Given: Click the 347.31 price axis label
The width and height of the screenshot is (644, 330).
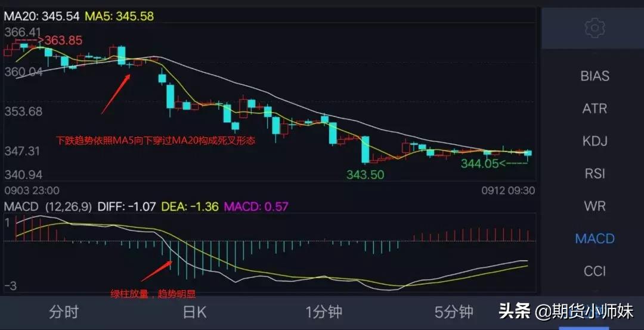Looking at the screenshot, I should point(22,151).
